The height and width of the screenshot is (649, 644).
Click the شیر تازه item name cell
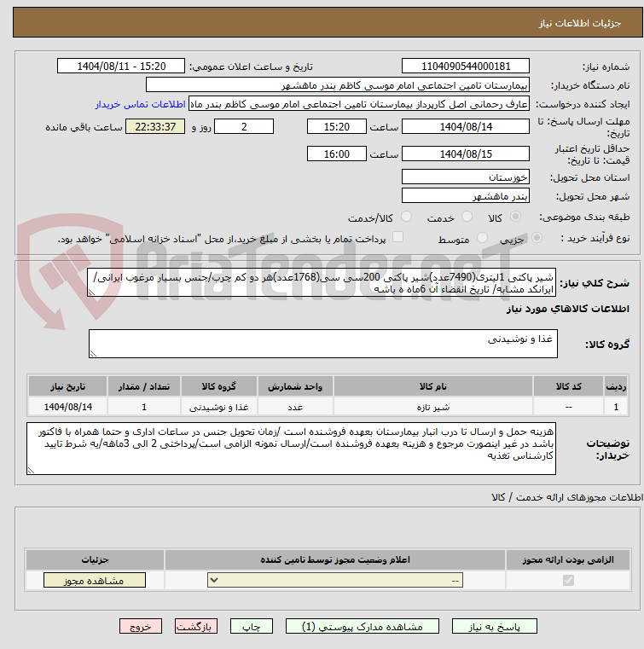(433, 407)
